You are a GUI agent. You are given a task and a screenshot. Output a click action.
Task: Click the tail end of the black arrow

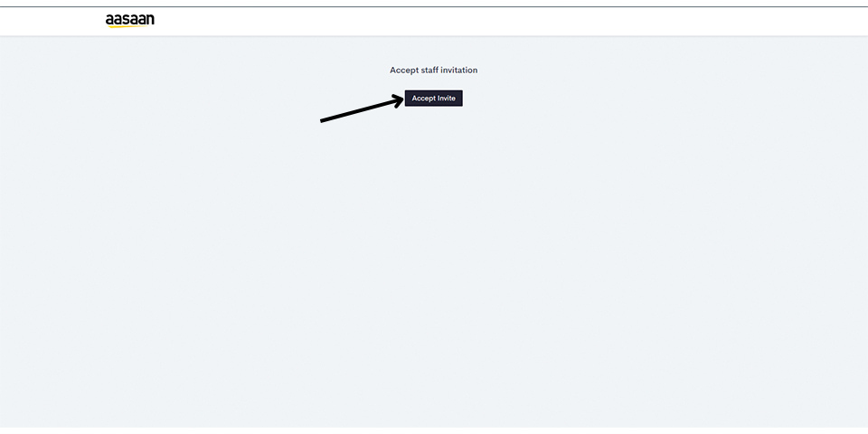(x=323, y=120)
